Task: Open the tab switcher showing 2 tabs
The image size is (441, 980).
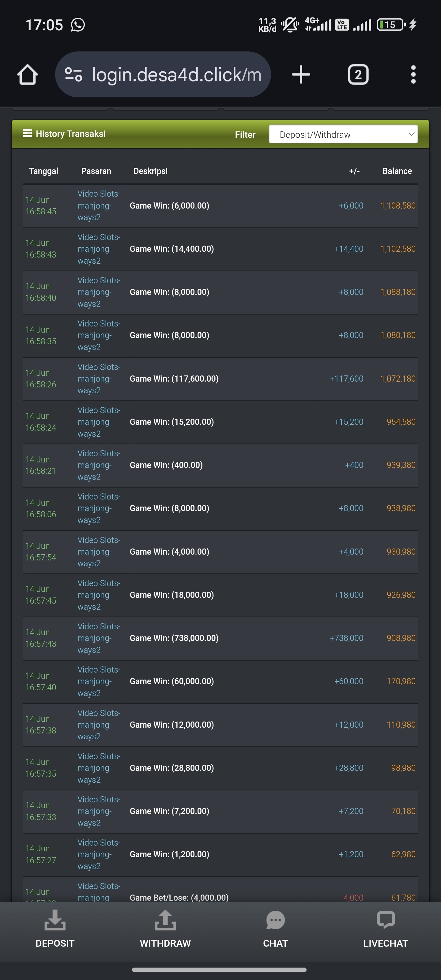Action: pos(358,74)
